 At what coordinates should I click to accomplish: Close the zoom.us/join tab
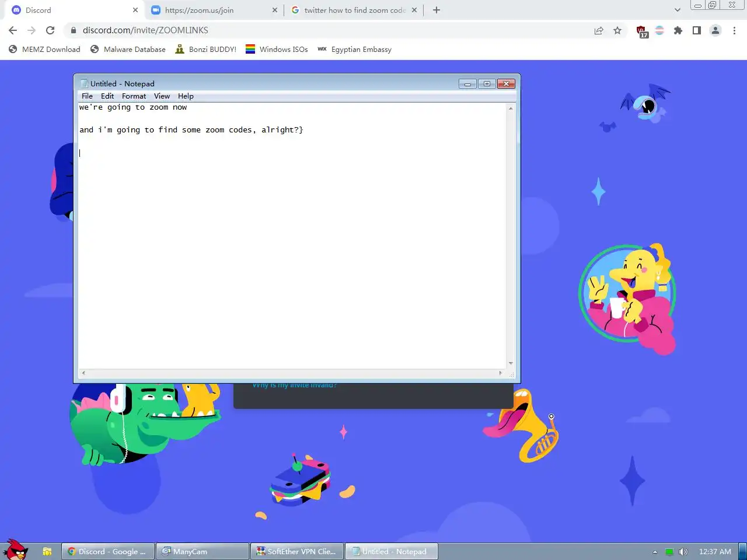tap(275, 10)
